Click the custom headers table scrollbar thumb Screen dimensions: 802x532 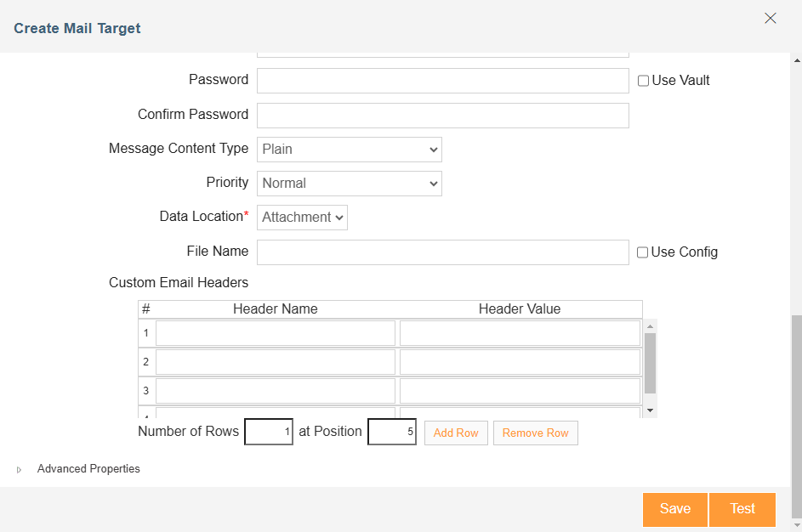coord(650,364)
